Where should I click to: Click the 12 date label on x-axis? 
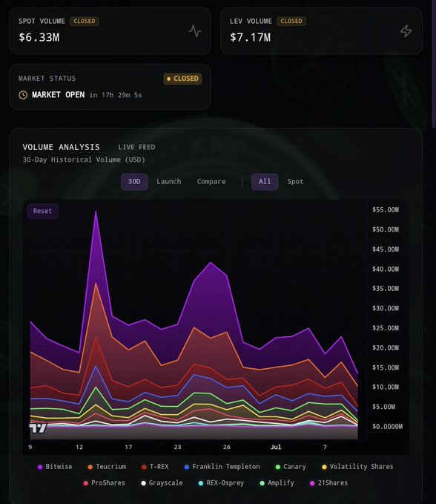tap(79, 447)
